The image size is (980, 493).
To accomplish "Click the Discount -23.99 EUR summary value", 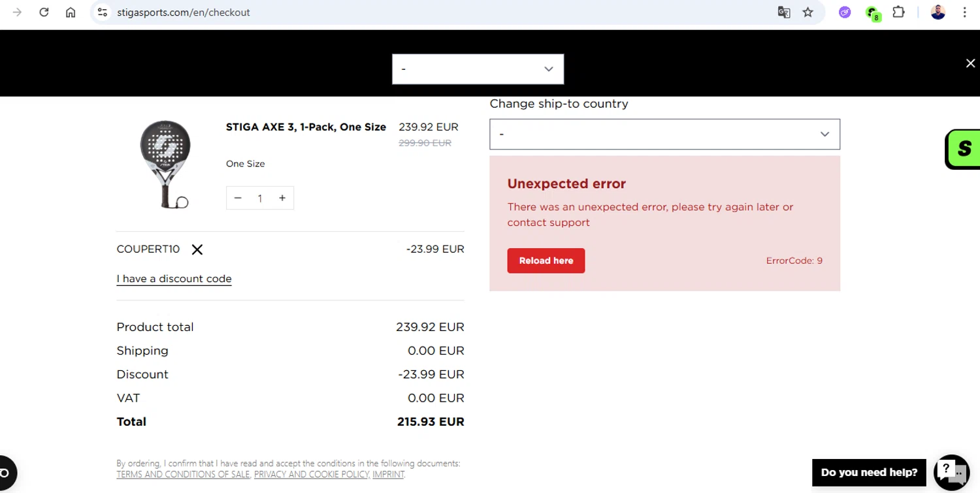I will [x=431, y=375].
